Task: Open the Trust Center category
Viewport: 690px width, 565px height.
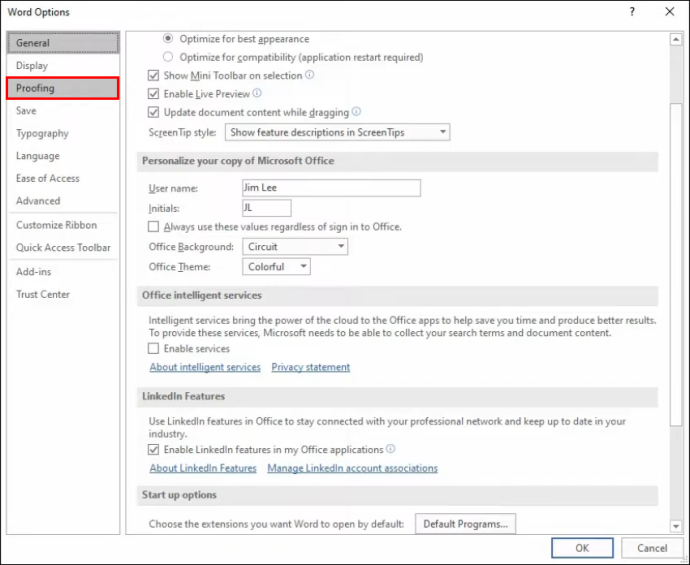Action: [63, 294]
